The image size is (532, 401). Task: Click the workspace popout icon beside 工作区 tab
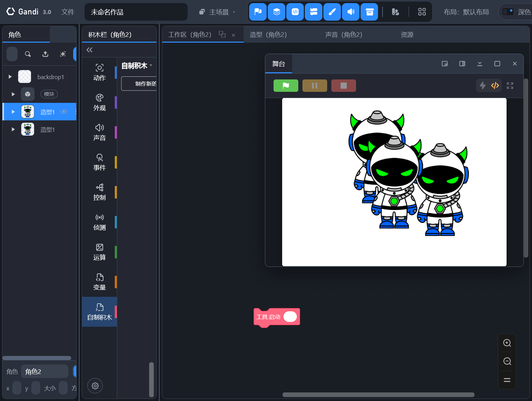(222, 34)
